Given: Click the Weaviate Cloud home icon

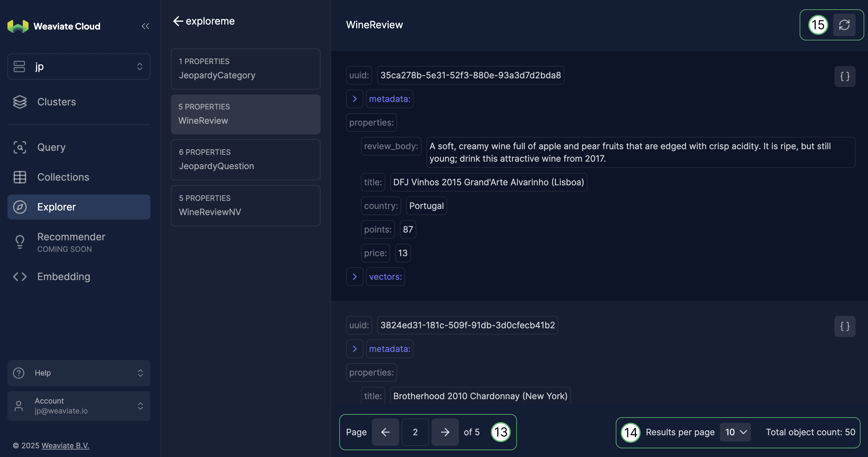Looking at the screenshot, I should [18, 25].
